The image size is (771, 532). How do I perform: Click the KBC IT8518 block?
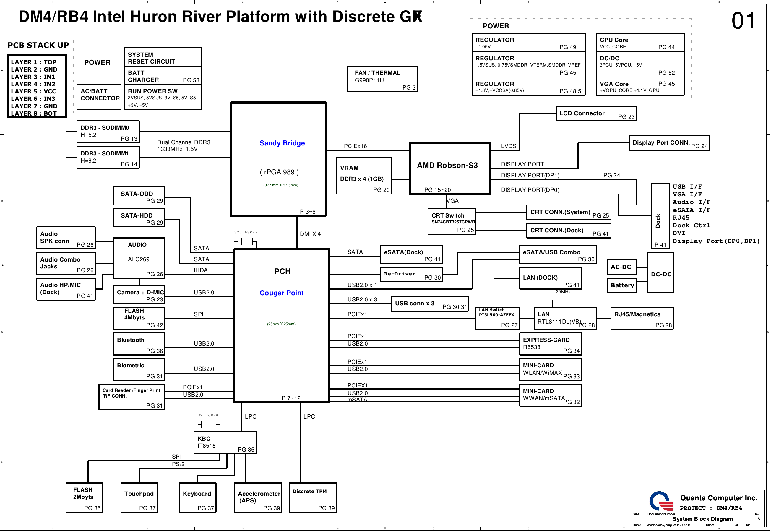pyautogui.click(x=225, y=443)
